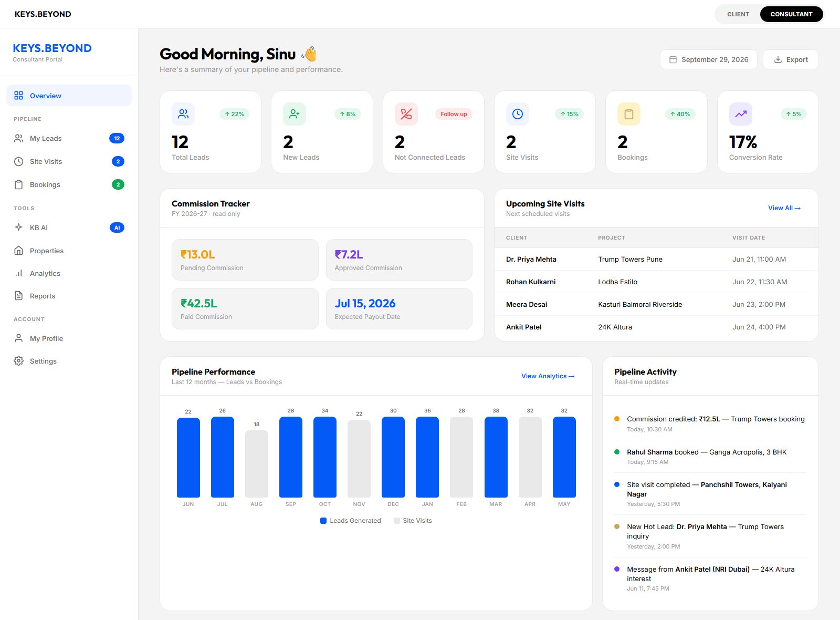840x620 pixels.
Task: Click the NOV bar in chart
Action: (359, 459)
